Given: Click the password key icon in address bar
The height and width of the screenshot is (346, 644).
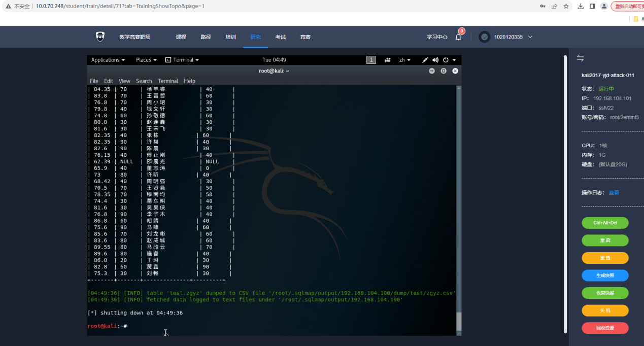Looking at the screenshot, I should [x=543, y=6].
